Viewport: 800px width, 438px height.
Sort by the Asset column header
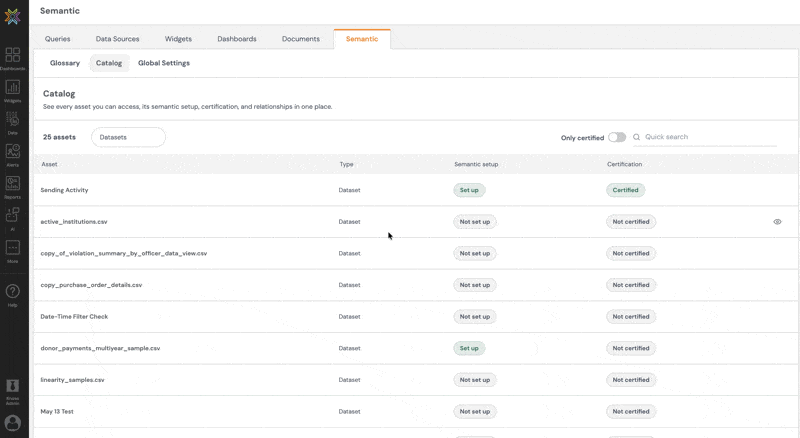[49, 164]
